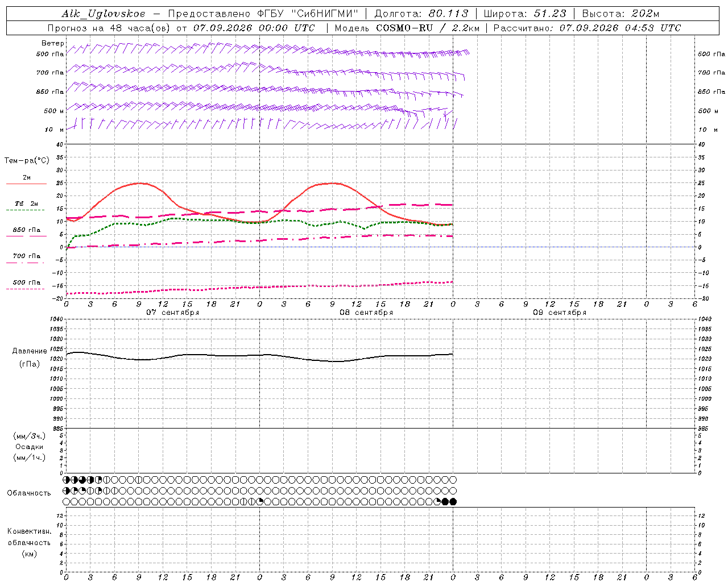Image resolution: width=728 pixels, height=582 pixels.
Task: Click the Давление pressure panel label
Action: point(28,351)
